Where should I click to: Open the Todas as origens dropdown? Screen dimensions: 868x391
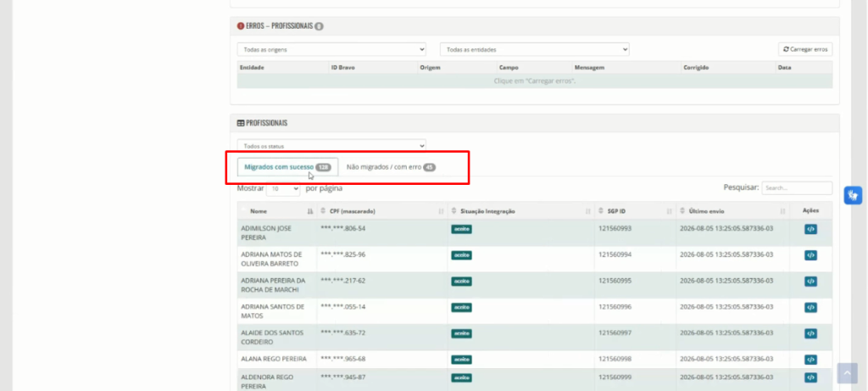click(x=331, y=49)
